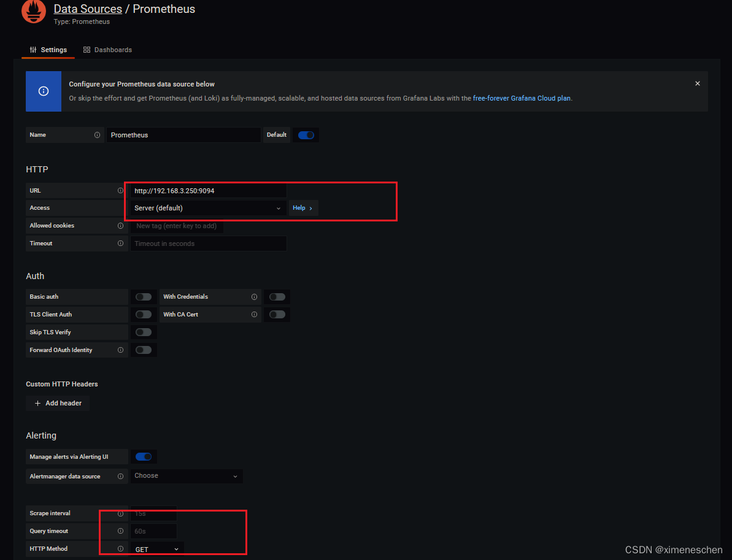Screen dimensions: 732x560
Task: Enable the TLS Client Auth switch
Action: [144, 315]
